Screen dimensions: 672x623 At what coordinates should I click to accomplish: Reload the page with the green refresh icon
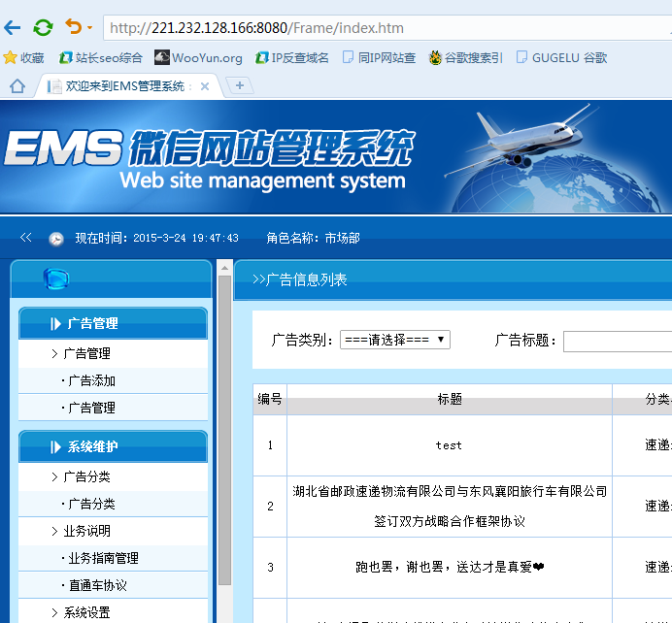[x=43, y=28]
